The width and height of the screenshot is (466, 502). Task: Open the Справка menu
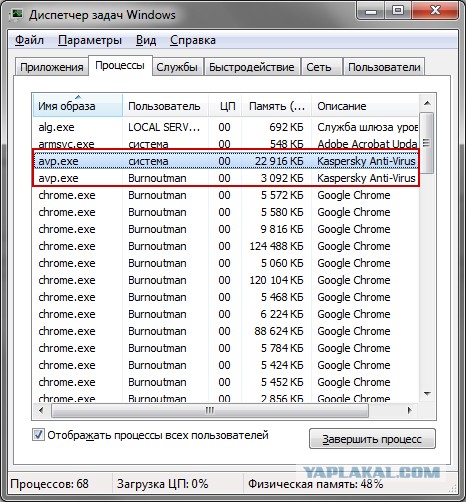click(193, 40)
